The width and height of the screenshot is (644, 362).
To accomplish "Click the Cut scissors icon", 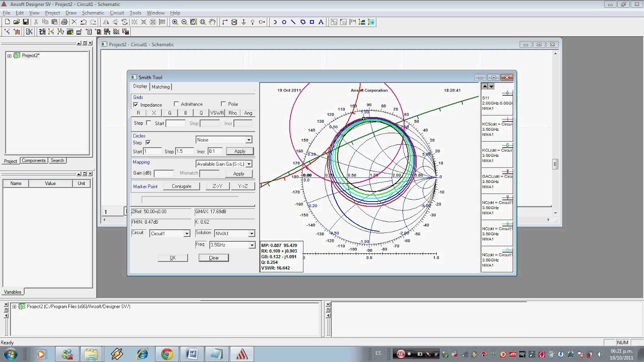I will coord(36,22).
